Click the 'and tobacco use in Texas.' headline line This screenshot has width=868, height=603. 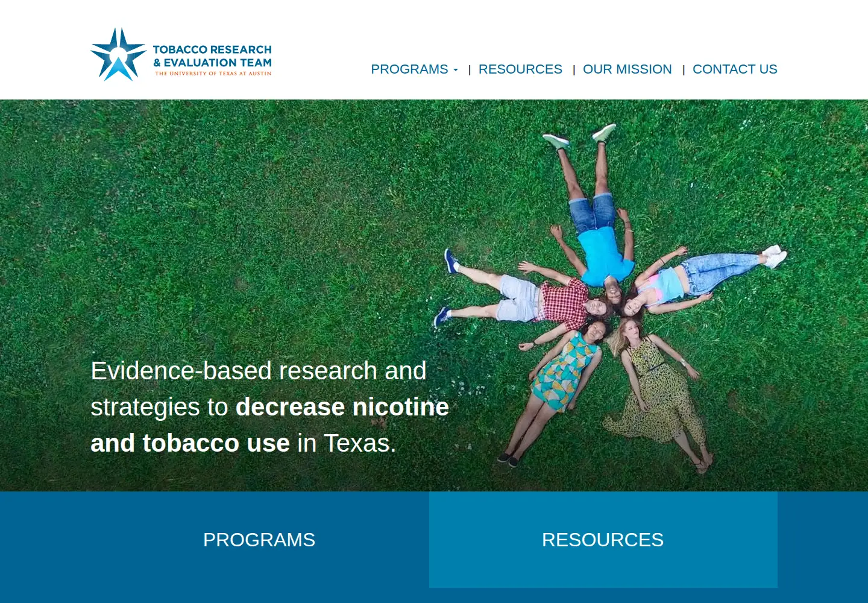[244, 443]
